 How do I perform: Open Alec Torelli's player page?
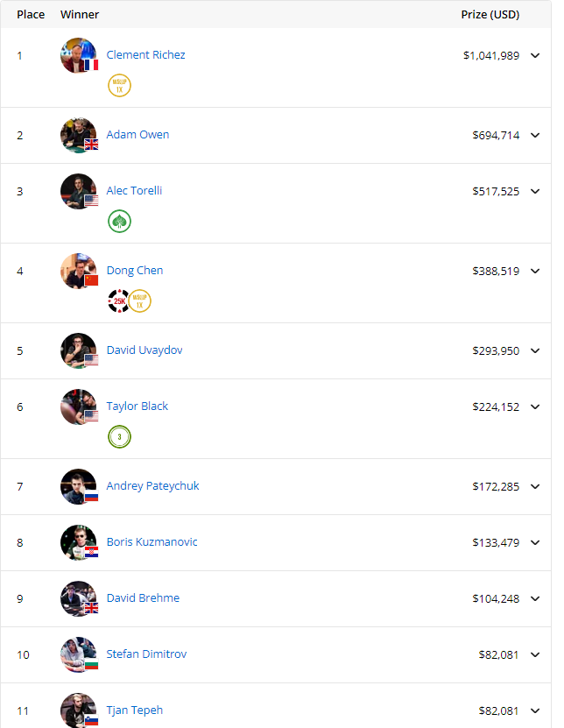pyautogui.click(x=134, y=191)
